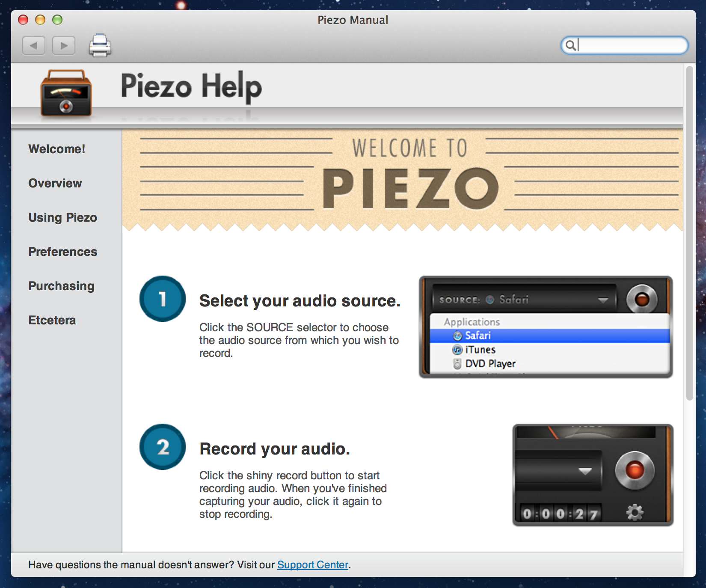
Task: Focus the help search field
Action: (x=624, y=45)
